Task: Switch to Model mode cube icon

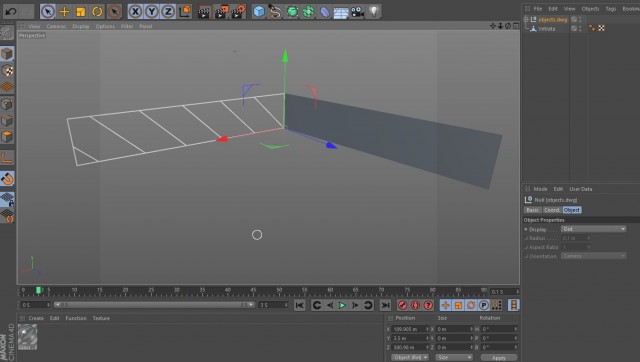Action: pyautogui.click(x=7, y=54)
